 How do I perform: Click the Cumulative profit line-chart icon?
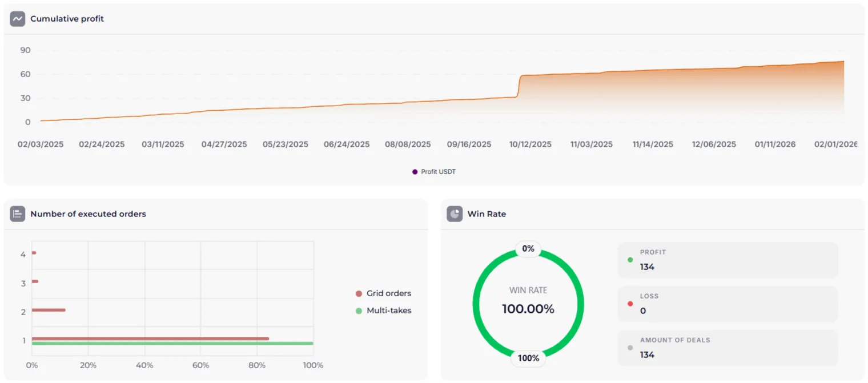pyautogui.click(x=17, y=18)
